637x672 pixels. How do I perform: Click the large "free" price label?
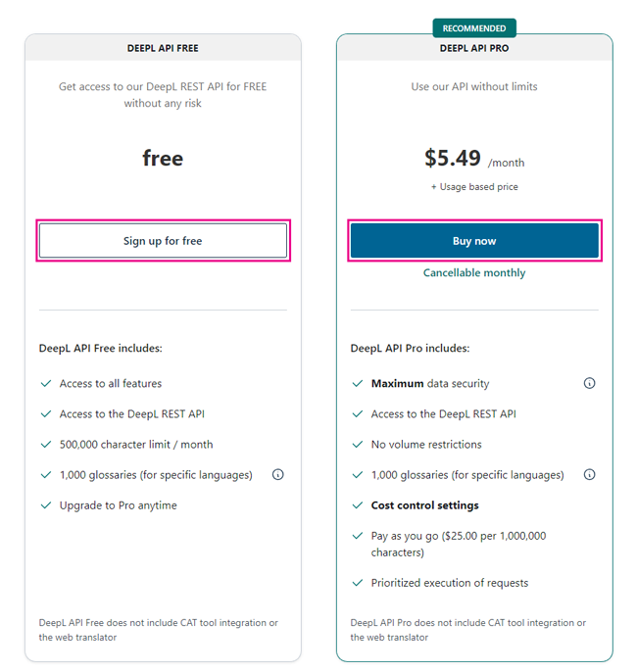point(163,158)
